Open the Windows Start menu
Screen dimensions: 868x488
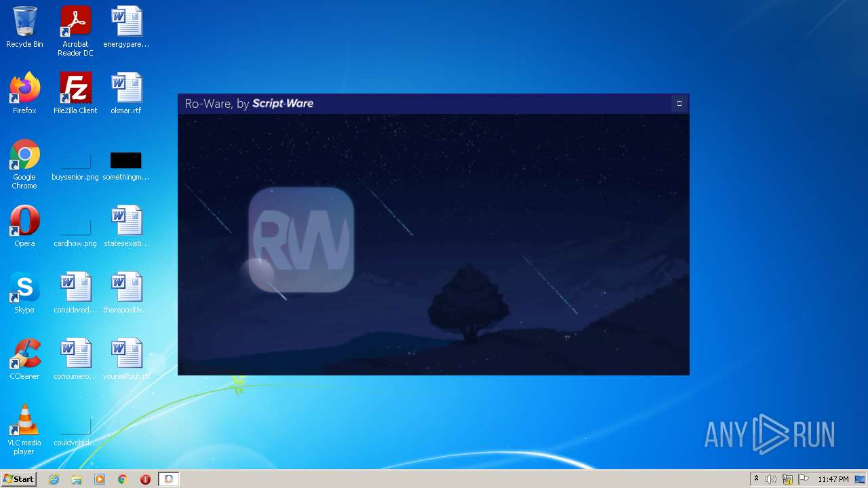pyautogui.click(x=18, y=479)
